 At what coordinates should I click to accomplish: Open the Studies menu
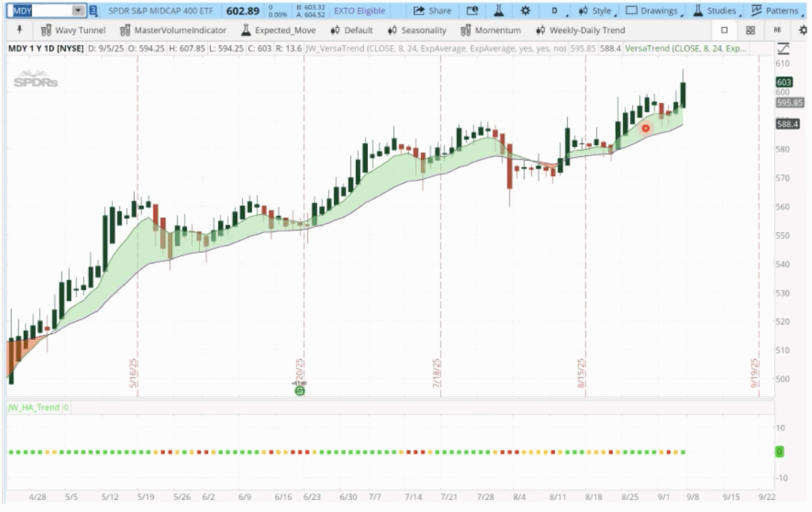pos(716,10)
